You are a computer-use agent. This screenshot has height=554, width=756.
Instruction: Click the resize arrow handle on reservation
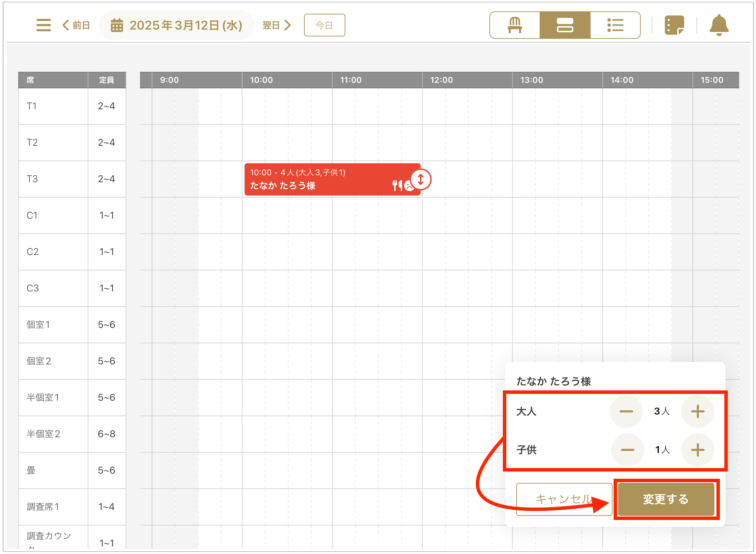click(x=420, y=179)
